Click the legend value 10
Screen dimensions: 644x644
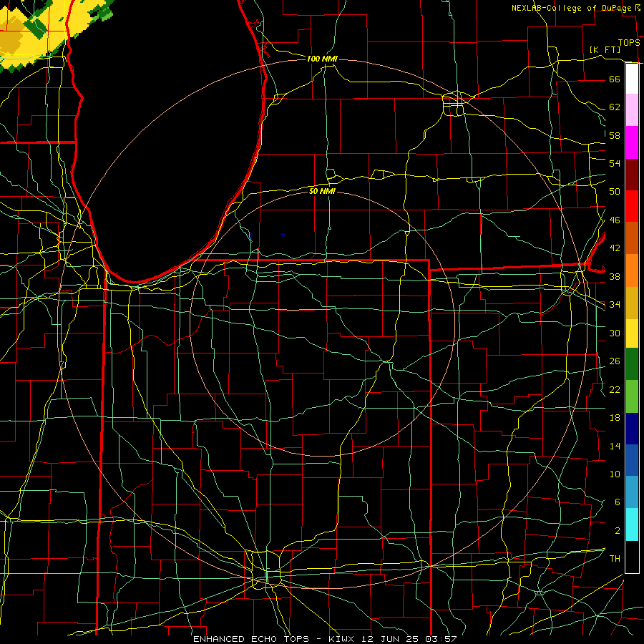(615, 474)
